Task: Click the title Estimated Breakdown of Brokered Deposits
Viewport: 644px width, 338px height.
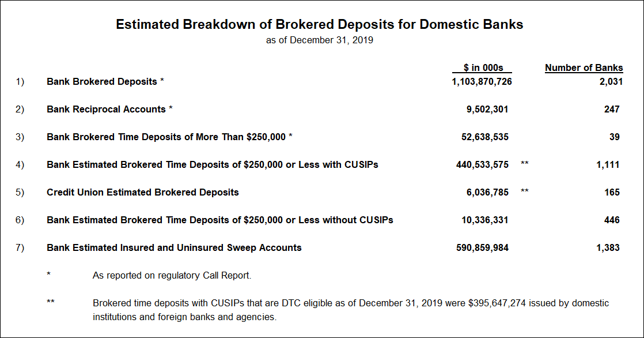Action: [320, 24]
